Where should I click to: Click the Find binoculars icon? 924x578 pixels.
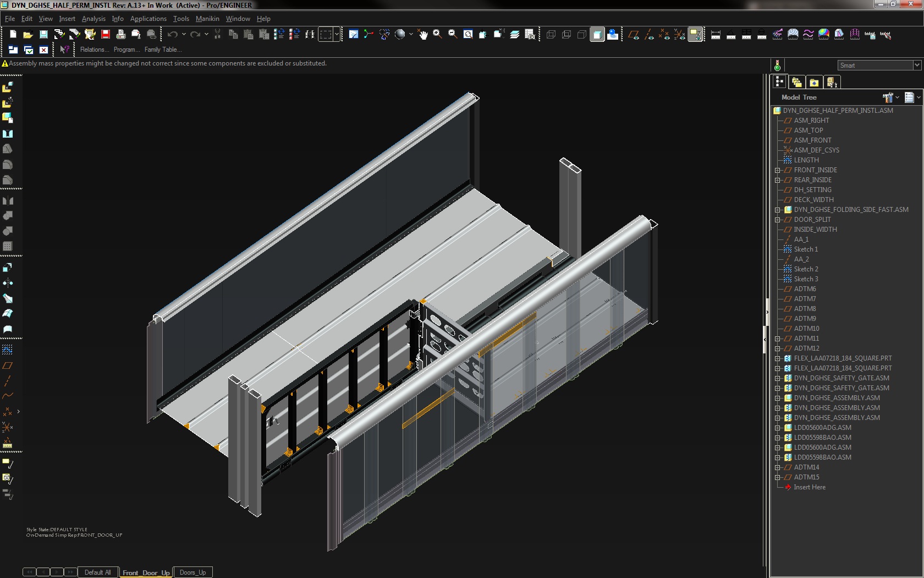[310, 34]
